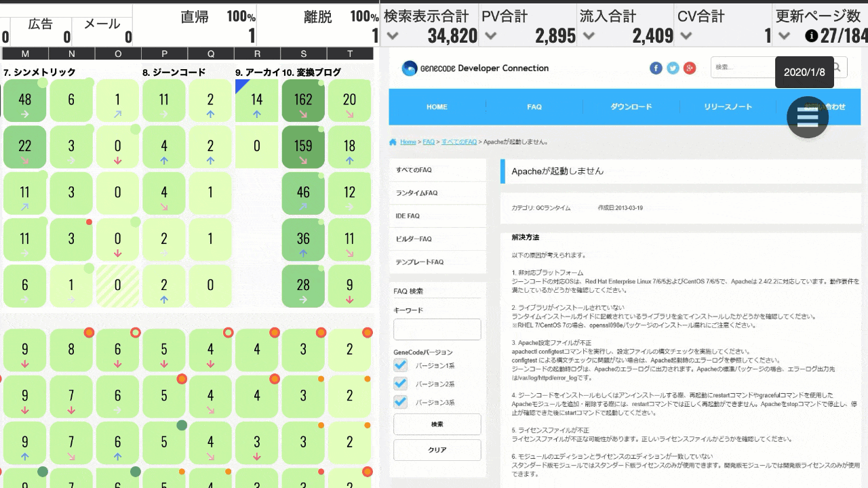This screenshot has width=868, height=488.
Task: Open ダウンロード in the navigation bar
Action: [631, 107]
